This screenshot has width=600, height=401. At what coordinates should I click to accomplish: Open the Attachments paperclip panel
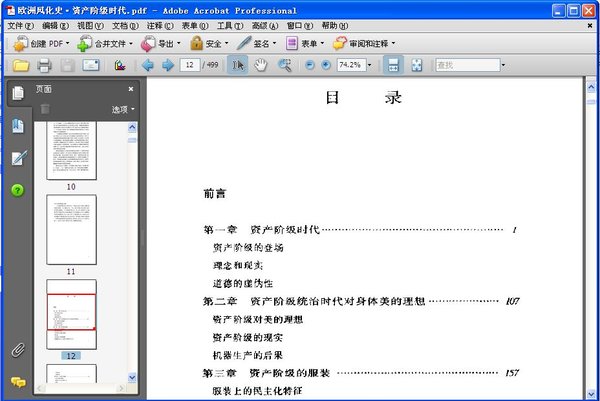point(18,350)
